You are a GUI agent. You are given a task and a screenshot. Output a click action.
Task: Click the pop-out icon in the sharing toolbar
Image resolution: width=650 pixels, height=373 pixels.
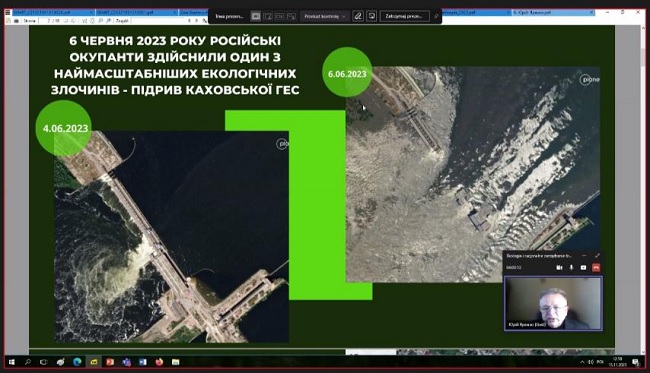click(372, 16)
